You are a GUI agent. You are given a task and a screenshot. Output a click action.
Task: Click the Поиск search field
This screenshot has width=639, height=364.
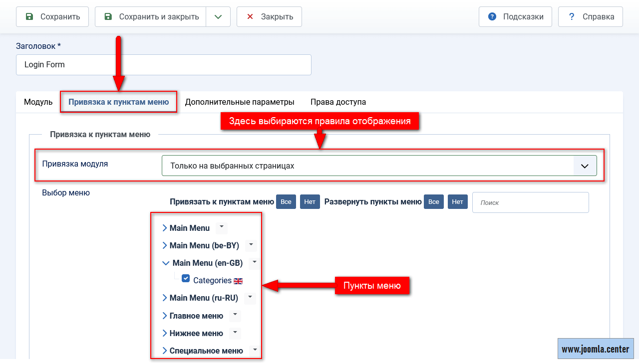[x=530, y=202]
